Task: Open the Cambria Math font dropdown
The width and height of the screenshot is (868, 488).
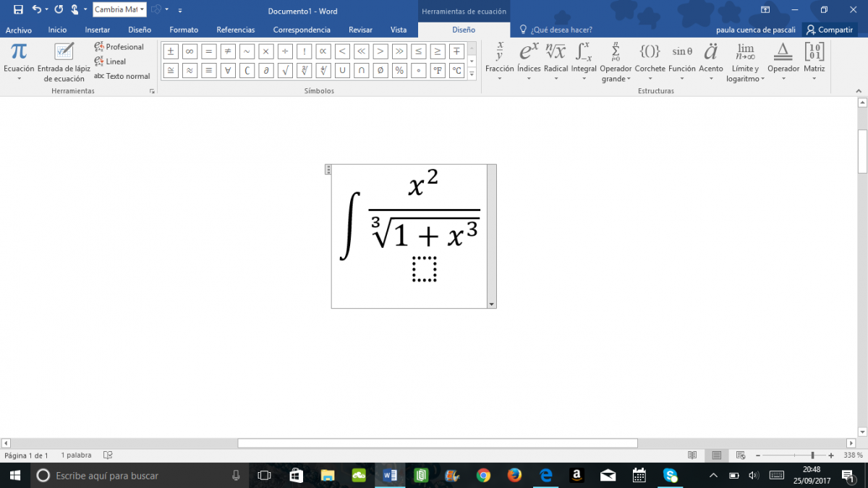Action: coord(142,10)
